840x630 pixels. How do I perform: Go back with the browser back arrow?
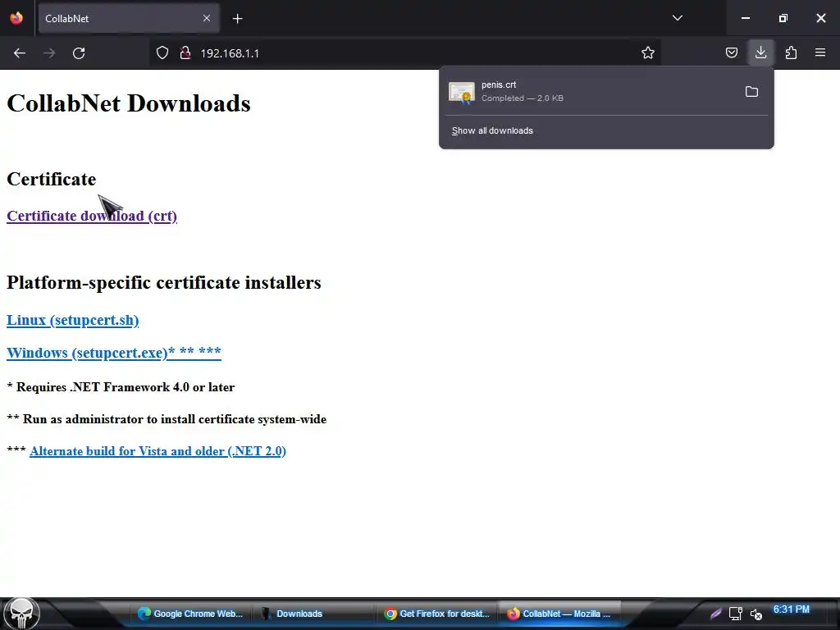coord(20,53)
